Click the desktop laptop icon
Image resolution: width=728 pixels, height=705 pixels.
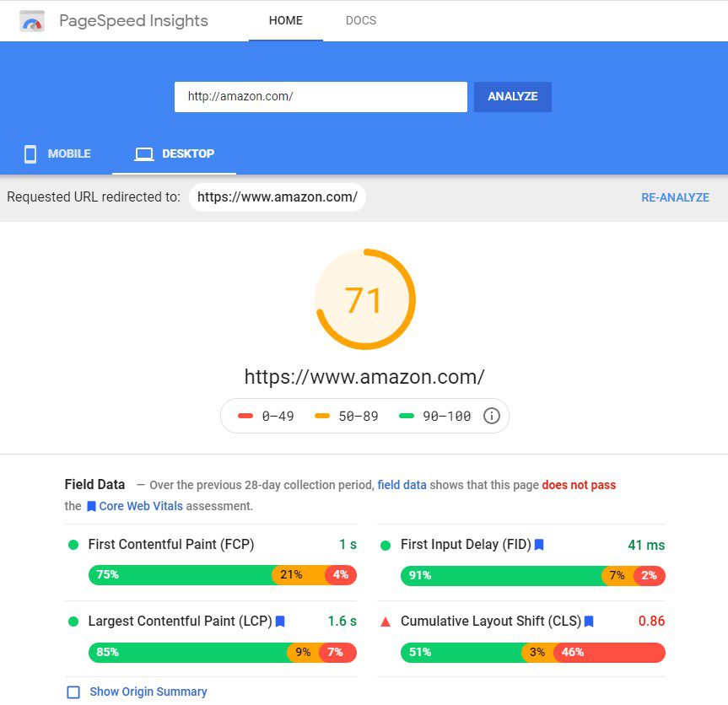point(144,154)
